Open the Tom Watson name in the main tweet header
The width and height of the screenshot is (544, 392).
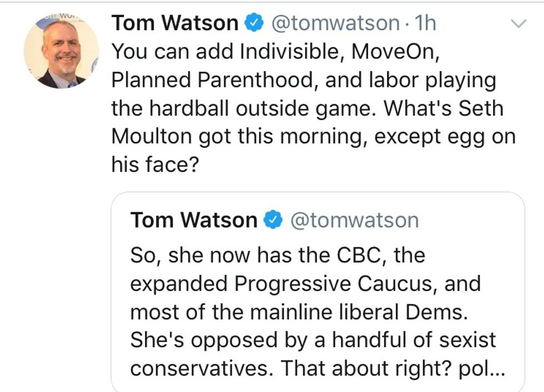coord(175,23)
